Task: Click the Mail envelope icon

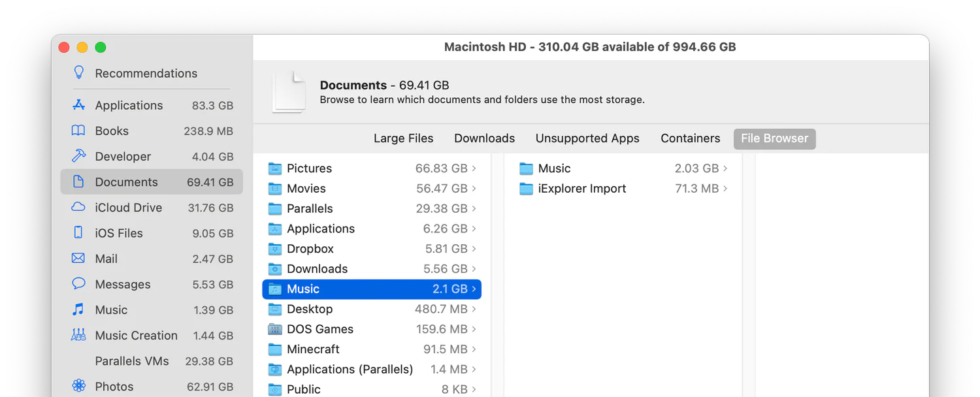Action: coord(78,258)
